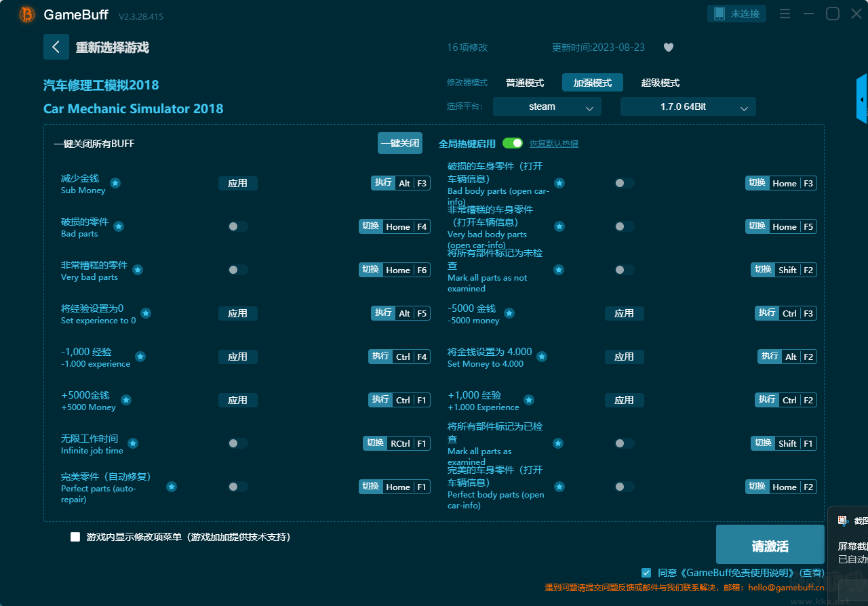Go back with the arrow button

pyautogui.click(x=56, y=47)
